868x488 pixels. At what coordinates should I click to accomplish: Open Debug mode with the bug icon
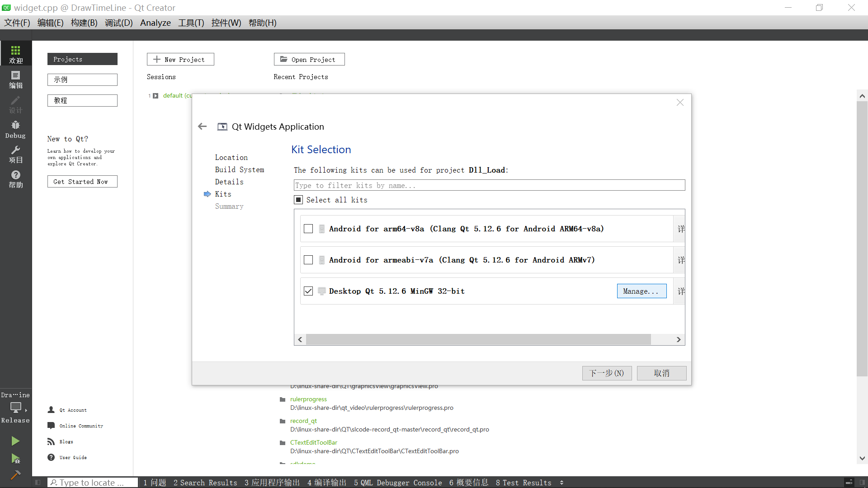(x=16, y=129)
